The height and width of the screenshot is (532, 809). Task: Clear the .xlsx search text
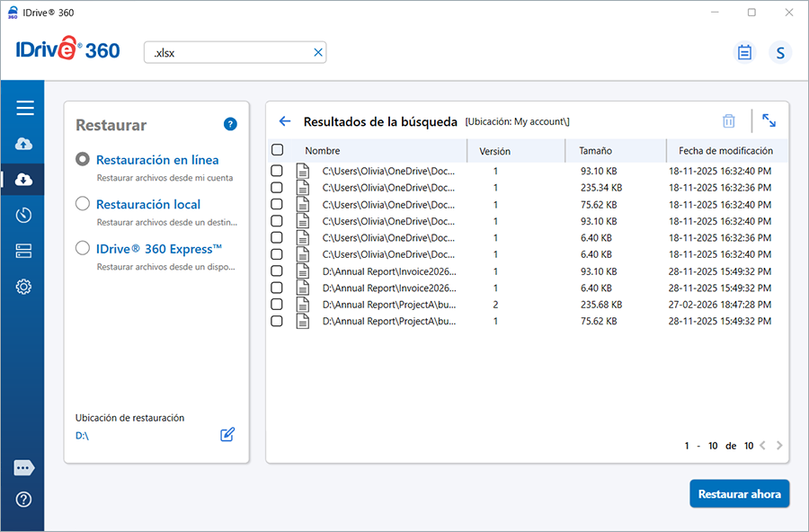point(317,52)
